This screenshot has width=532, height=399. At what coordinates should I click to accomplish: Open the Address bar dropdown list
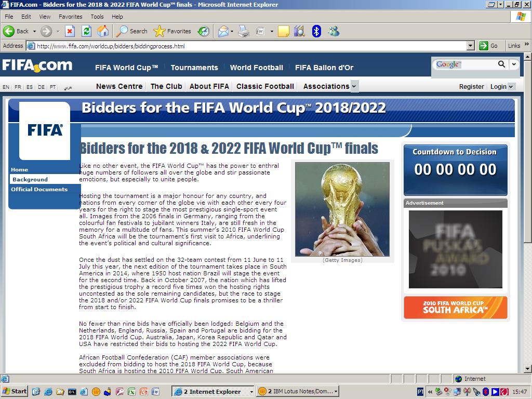click(470, 46)
